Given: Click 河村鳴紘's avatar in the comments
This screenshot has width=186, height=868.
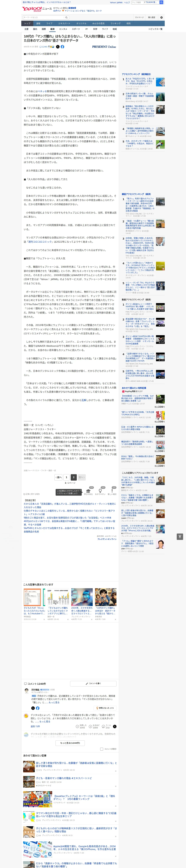Looking at the screenshot, I should coord(26,691).
